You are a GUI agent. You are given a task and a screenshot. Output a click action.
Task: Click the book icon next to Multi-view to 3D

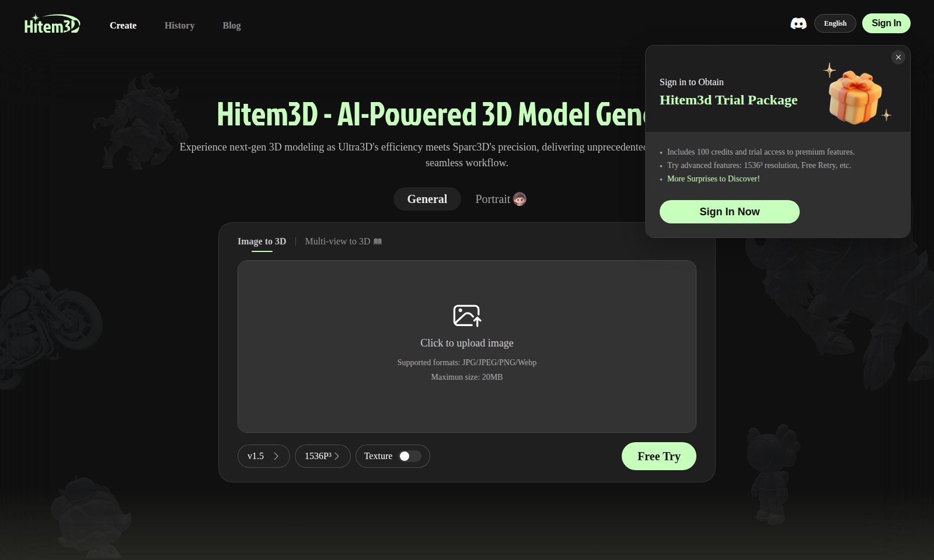378,241
